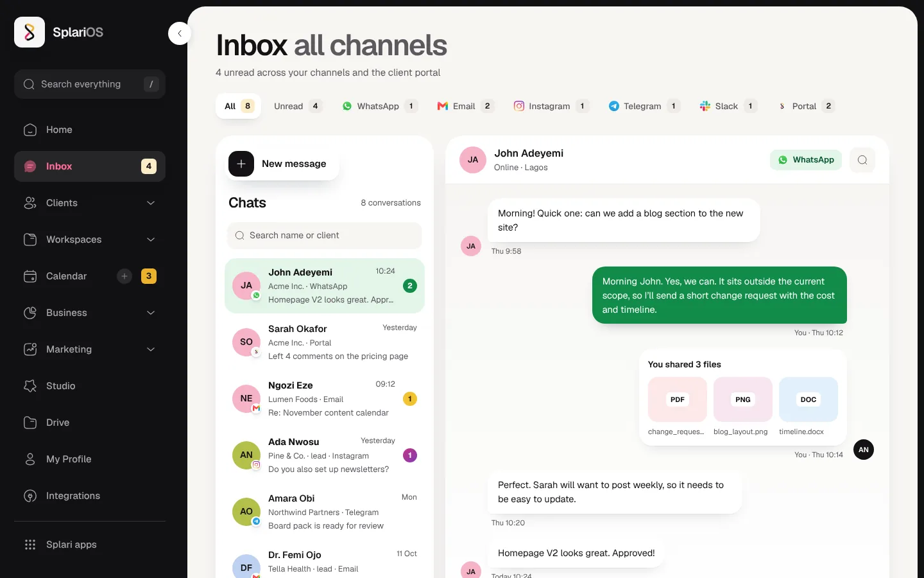924x578 pixels.
Task: Open Home from the sidebar
Action: coord(90,130)
